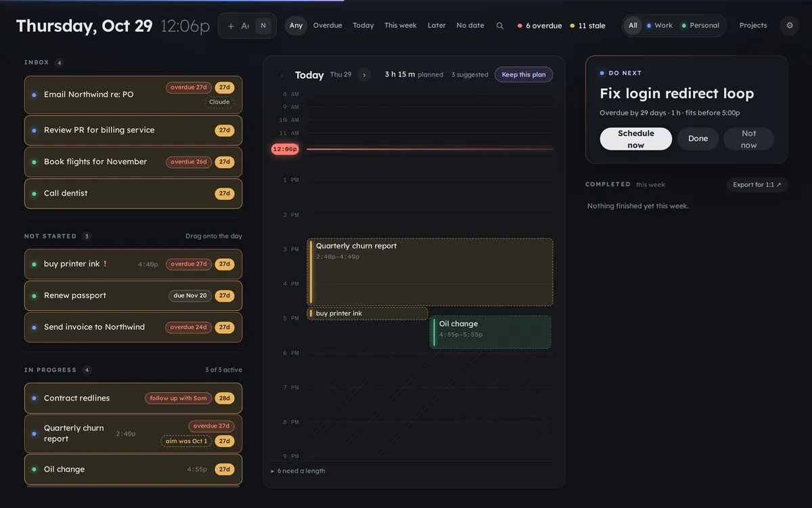Select the No date filter

tap(470, 26)
